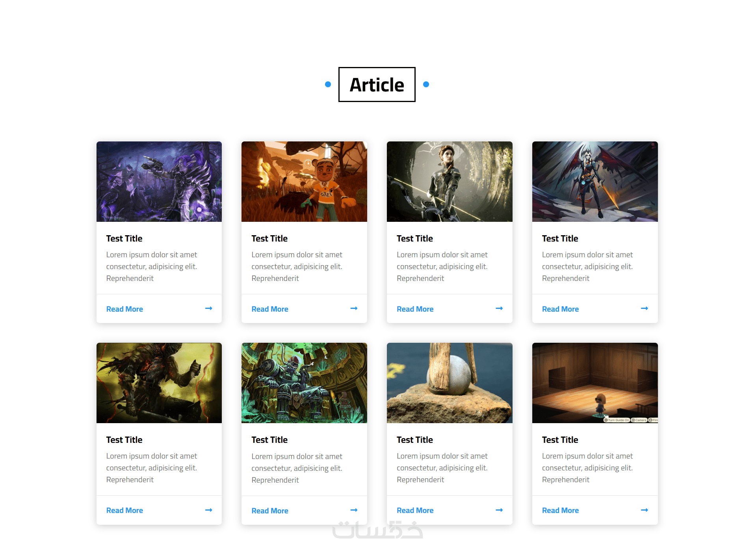
Task: Open Read More under the stone ball image
Action: [x=415, y=510]
